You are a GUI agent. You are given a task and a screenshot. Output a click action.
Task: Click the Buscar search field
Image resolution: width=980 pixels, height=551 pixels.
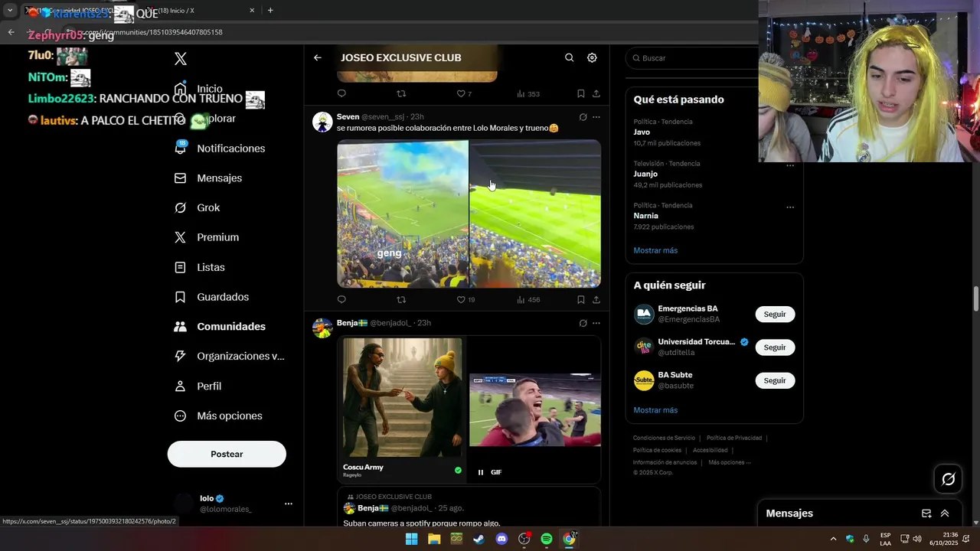[694, 58]
